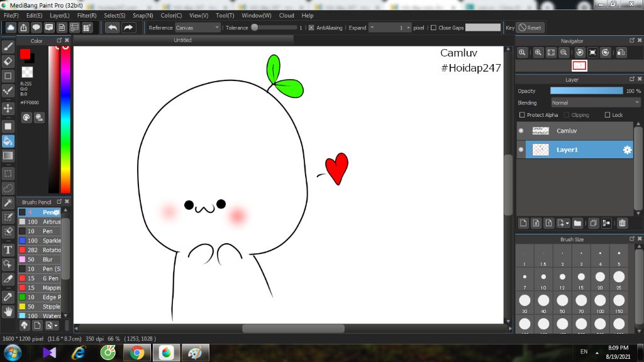Viewport: 644px width, 362px height.
Task: Open the Window menu
Action: point(257,15)
